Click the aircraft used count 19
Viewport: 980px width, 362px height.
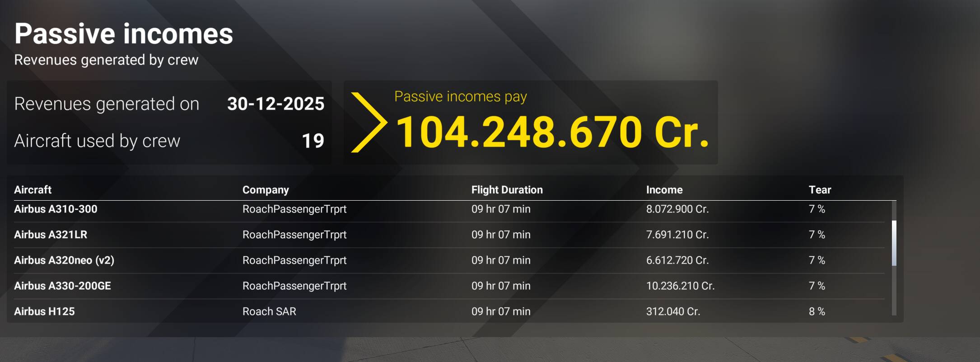click(x=313, y=141)
